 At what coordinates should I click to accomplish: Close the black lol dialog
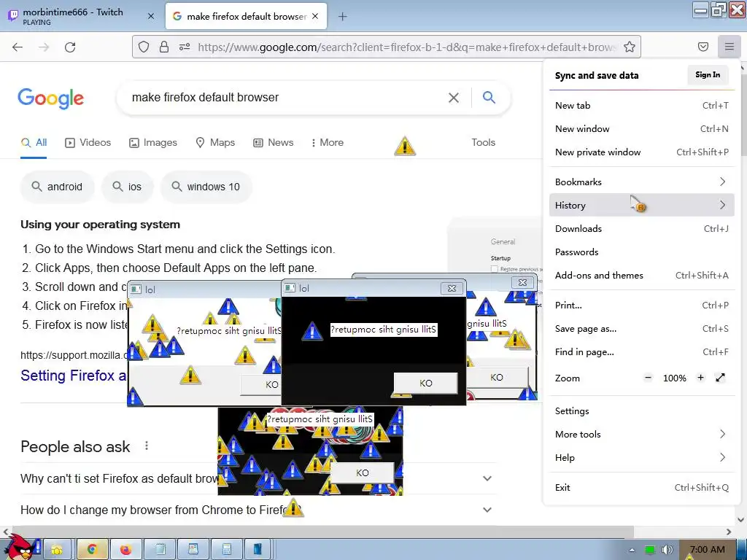[452, 288]
